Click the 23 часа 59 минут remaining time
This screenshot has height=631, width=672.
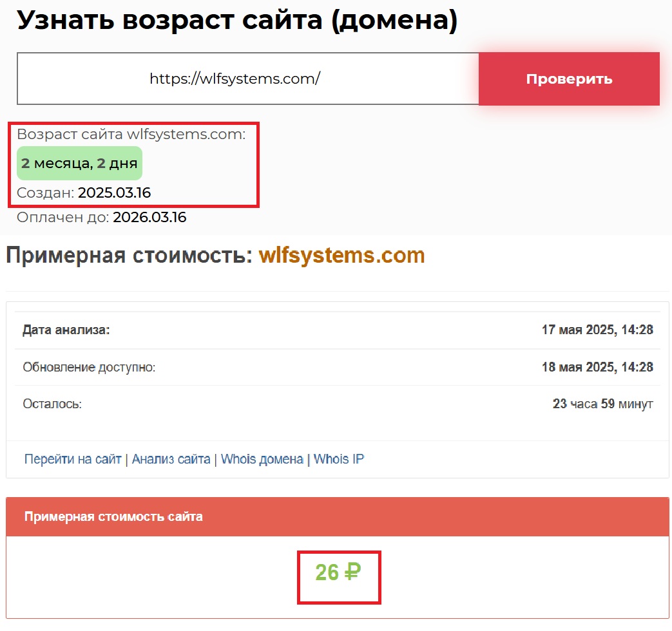(602, 404)
